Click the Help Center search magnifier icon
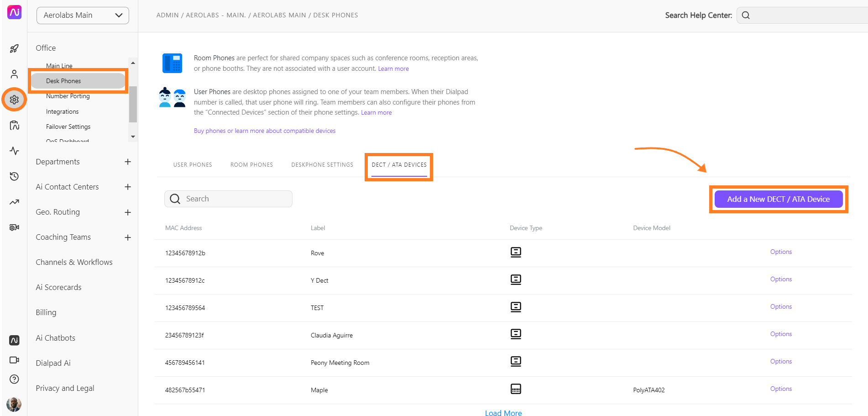Viewport: 868px width, 416px height. 746,15
